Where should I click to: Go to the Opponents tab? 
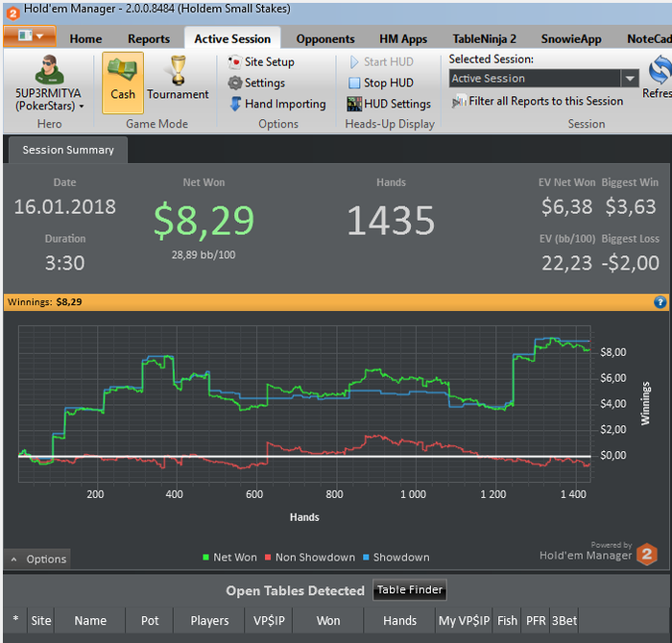click(x=325, y=39)
